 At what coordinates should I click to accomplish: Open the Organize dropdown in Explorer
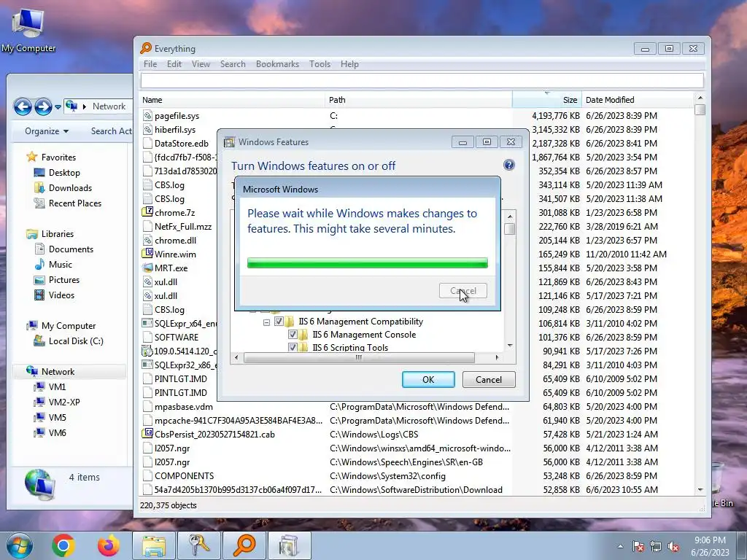[x=46, y=131]
